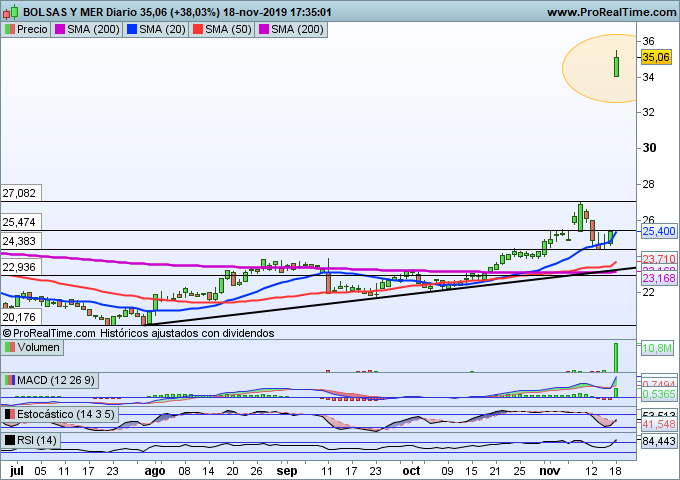Click the blue 25,400 SMA value label
The height and width of the screenshot is (480, 680).
658,231
